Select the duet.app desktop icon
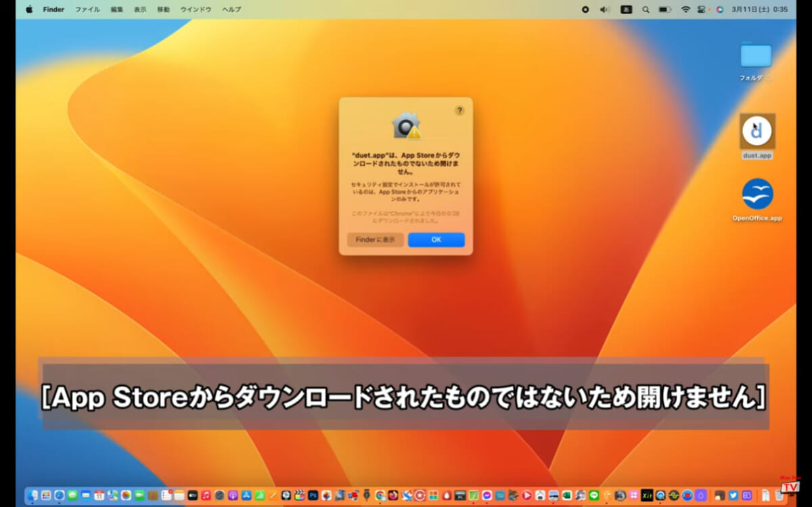Image resolution: width=812 pixels, height=507 pixels. coord(757,131)
